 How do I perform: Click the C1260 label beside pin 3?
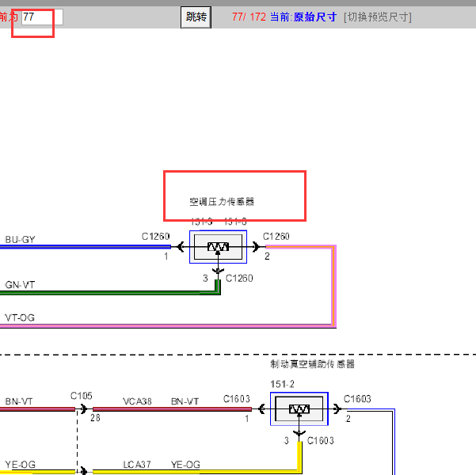pyautogui.click(x=239, y=279)
